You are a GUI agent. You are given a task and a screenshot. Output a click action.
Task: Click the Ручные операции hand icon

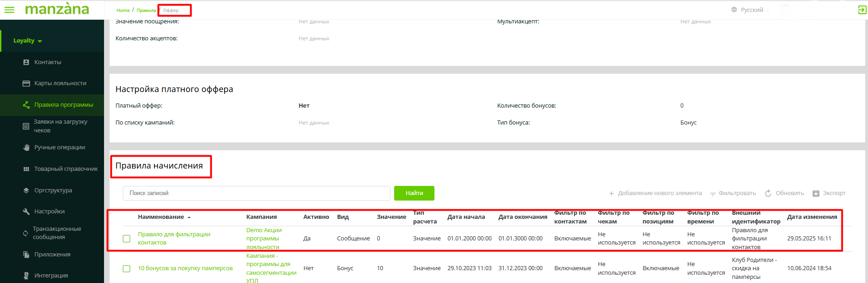(x=26, y=147)
